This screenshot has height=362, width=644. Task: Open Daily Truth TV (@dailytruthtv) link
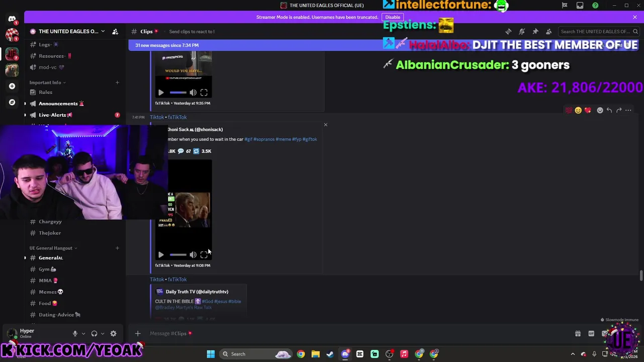point(197,292)
